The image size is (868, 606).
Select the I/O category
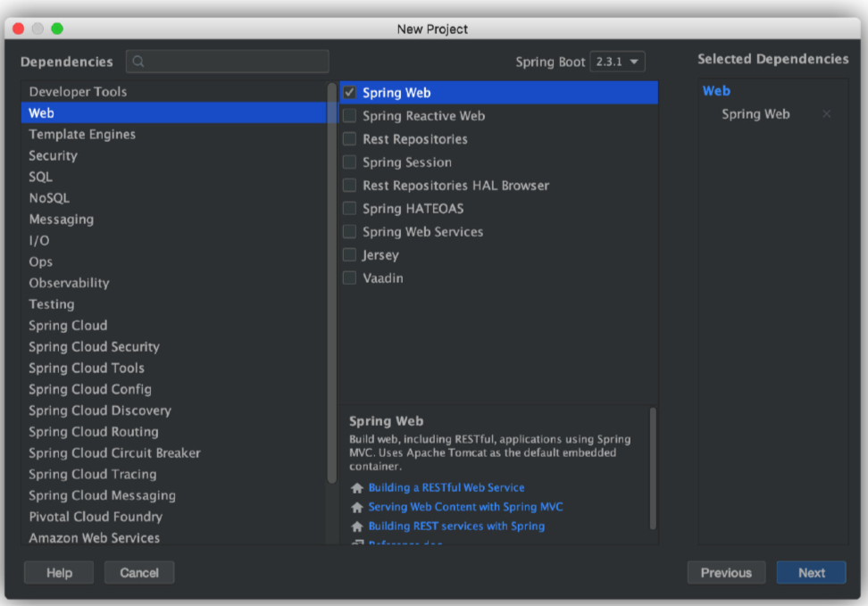(x=174, y=241)
